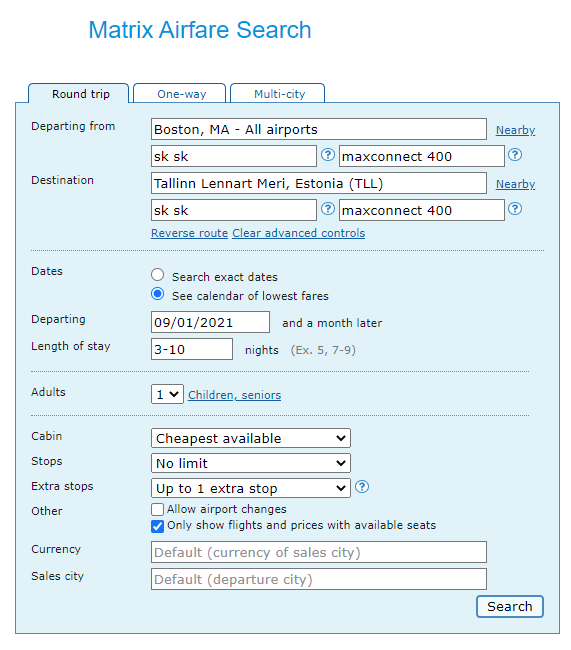Viewport: 571px width, 650px height.
Task: Click the Search button
Action: click(x=510, y=606)
